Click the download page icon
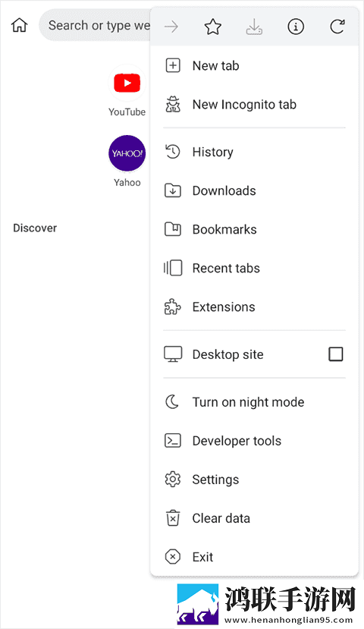Image resolution: width=364 pixels, height=629 pixels. [x=254, y=27]
